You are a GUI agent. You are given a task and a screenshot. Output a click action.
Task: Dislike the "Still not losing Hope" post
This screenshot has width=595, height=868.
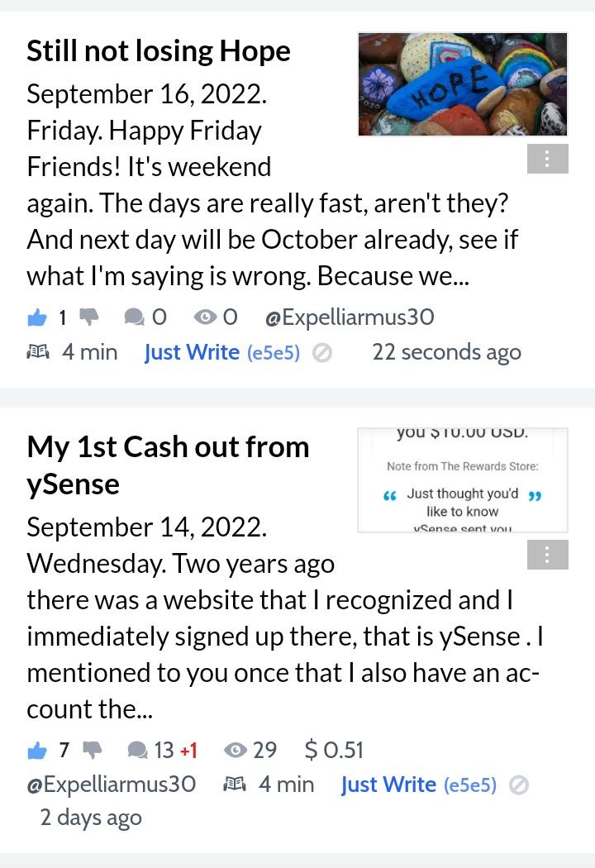(88, 317)
